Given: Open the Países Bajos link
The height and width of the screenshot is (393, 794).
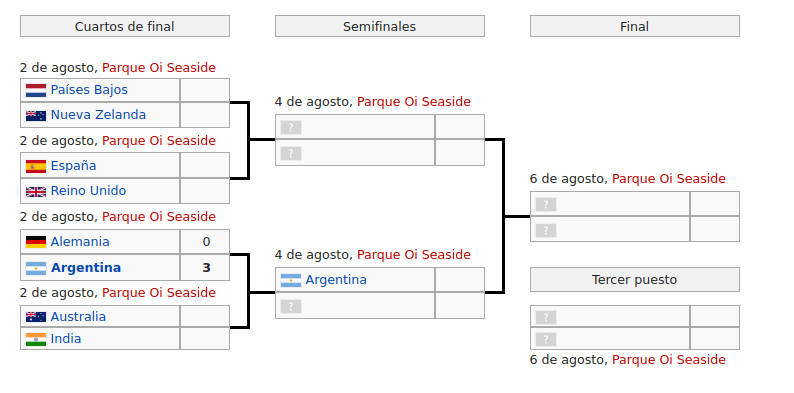Looking at the screenshot, I should tap(89, 90).
